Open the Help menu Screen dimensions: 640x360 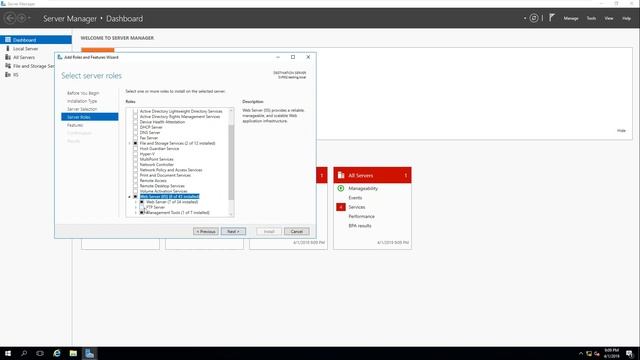(x=626, y=18)
